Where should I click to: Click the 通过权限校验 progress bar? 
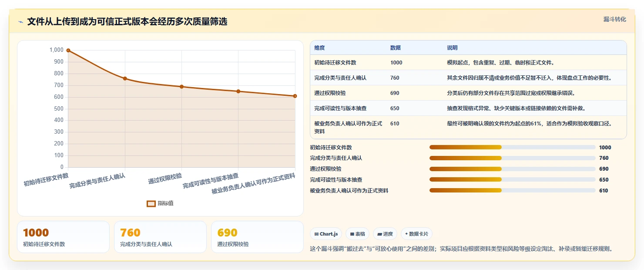(x=512, y=169)
